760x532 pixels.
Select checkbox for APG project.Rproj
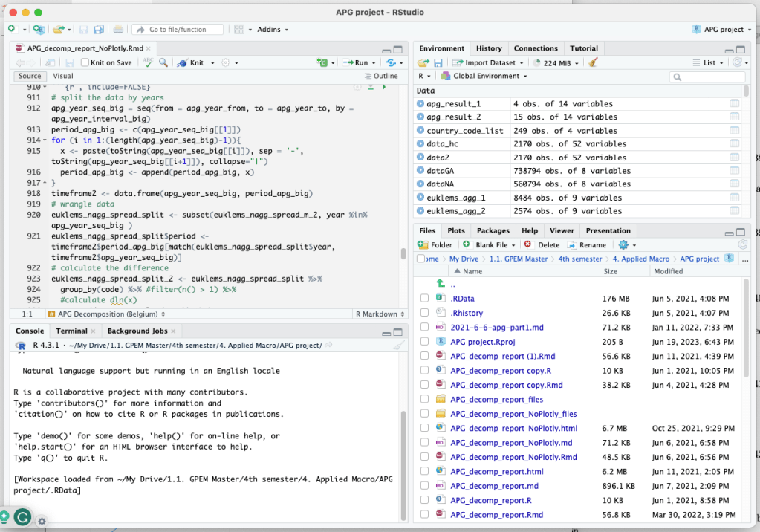(424, 342)
